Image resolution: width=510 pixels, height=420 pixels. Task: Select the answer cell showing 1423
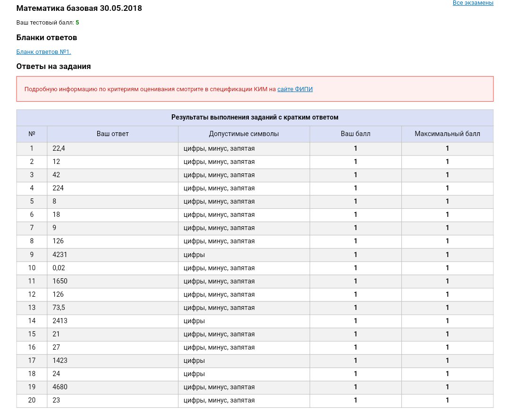coord(112,361)
